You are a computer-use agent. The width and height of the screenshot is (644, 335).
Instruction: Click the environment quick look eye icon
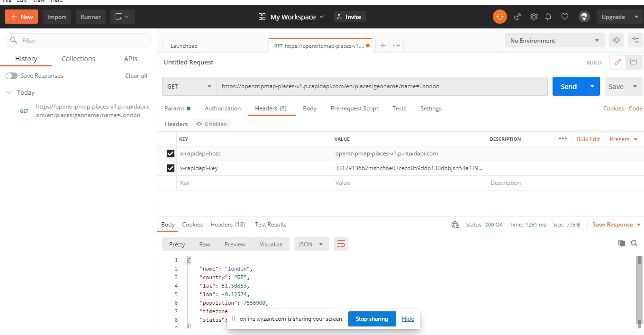pyautogui.click(x=616, y=40)
